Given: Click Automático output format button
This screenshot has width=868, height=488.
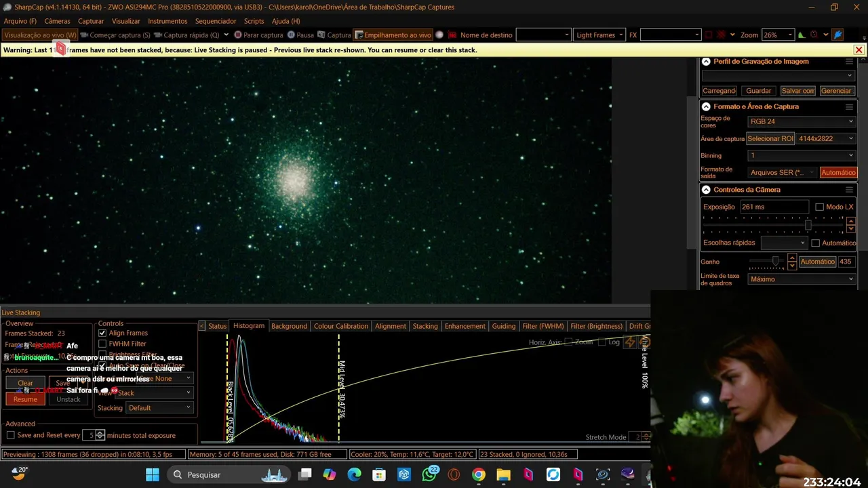Looking at the screenshot, I should 838,172.
